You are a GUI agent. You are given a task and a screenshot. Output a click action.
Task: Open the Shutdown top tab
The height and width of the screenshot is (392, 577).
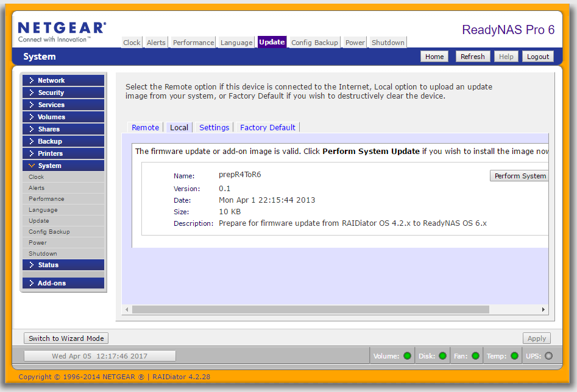point(388,43)
